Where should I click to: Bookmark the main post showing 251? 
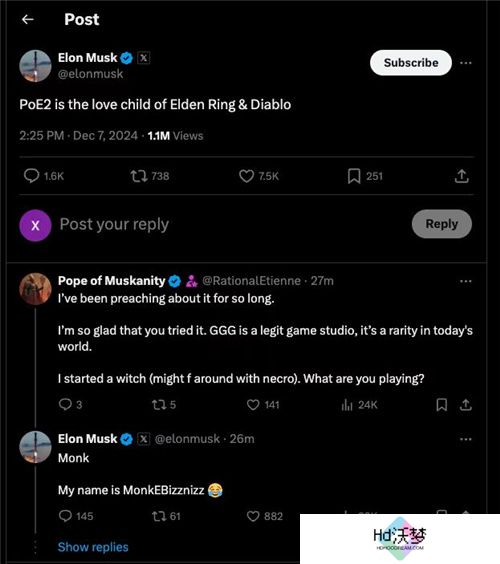point(354,176)
